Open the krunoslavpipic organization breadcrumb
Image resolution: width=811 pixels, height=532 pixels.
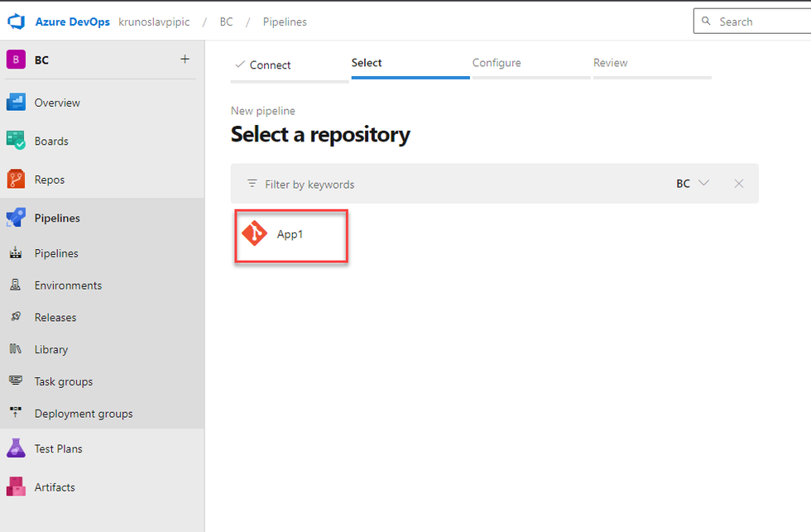tap(154, 22)
